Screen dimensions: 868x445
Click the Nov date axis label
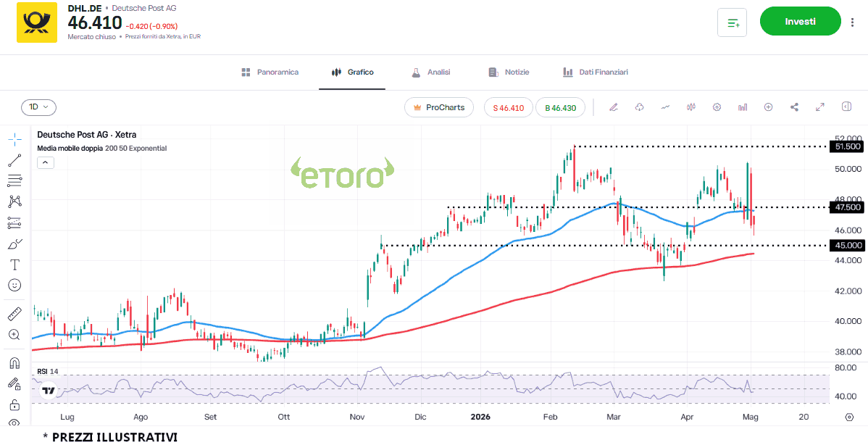(x=356, y=417)
